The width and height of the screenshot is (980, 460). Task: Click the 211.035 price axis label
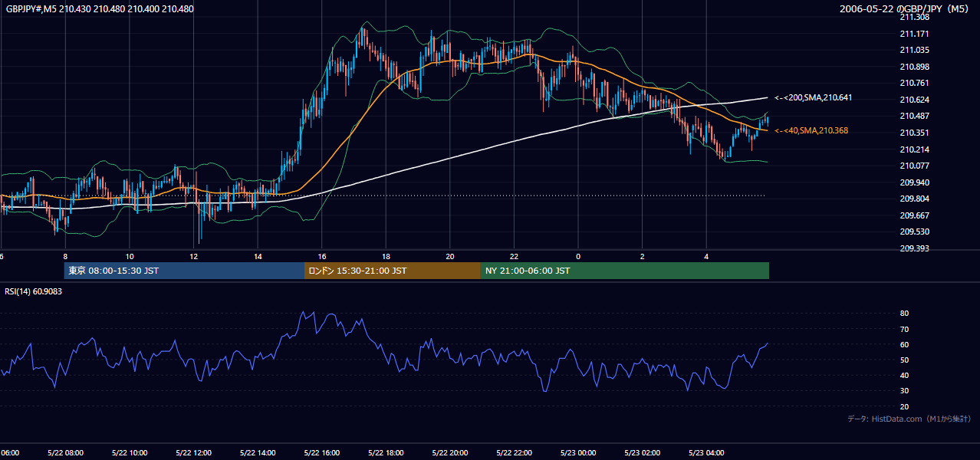point(913,51)
